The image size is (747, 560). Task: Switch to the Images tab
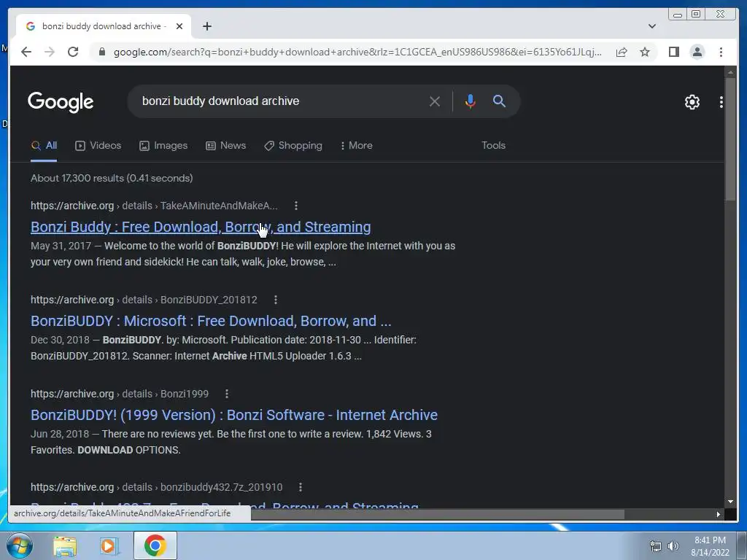pos(163,146)
